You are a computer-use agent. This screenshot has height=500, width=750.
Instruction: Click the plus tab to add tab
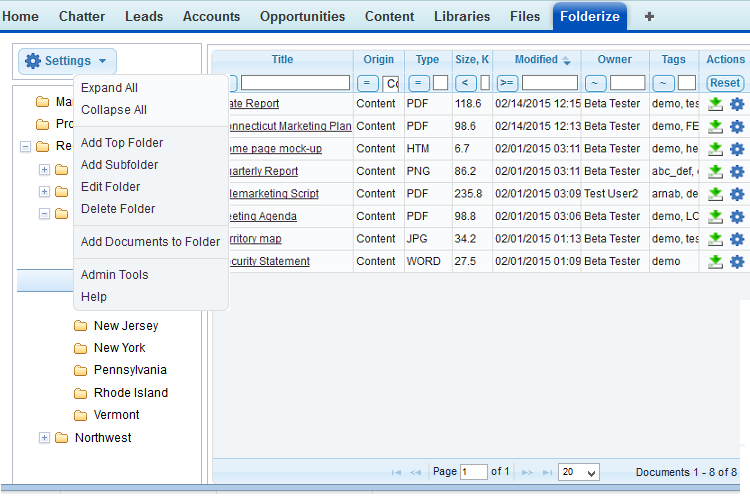(x=649, y=16)
